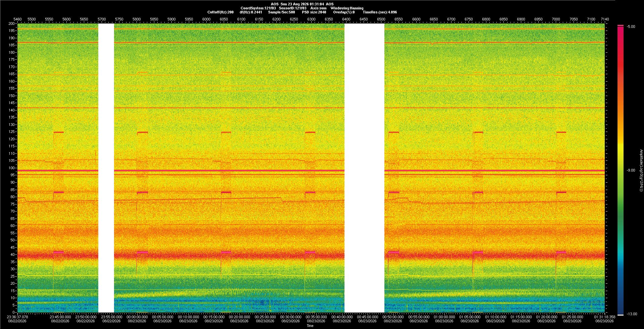This screenshot has height=329, width=644.
Task: Select the -13.00 minimum marker on the colorbar
Action: point(632,314)
